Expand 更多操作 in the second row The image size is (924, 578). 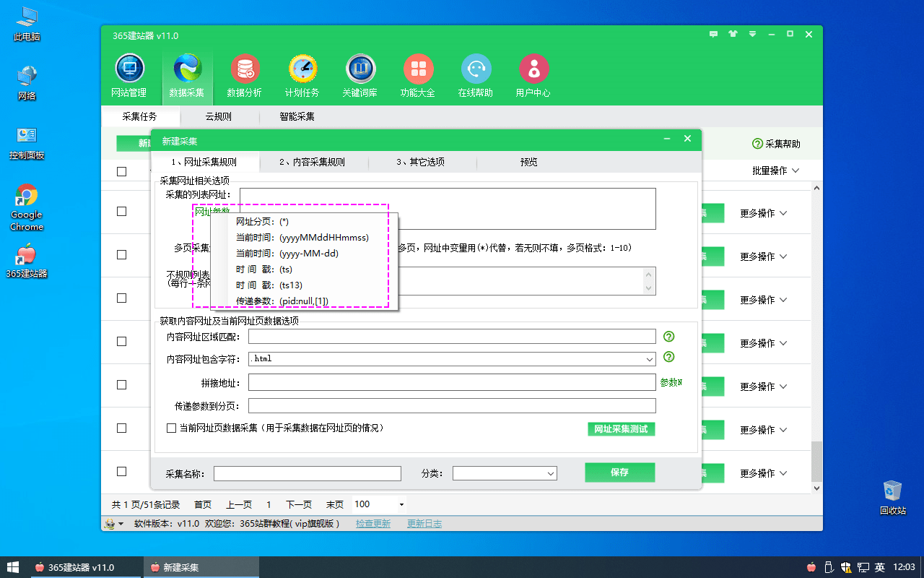763,256
